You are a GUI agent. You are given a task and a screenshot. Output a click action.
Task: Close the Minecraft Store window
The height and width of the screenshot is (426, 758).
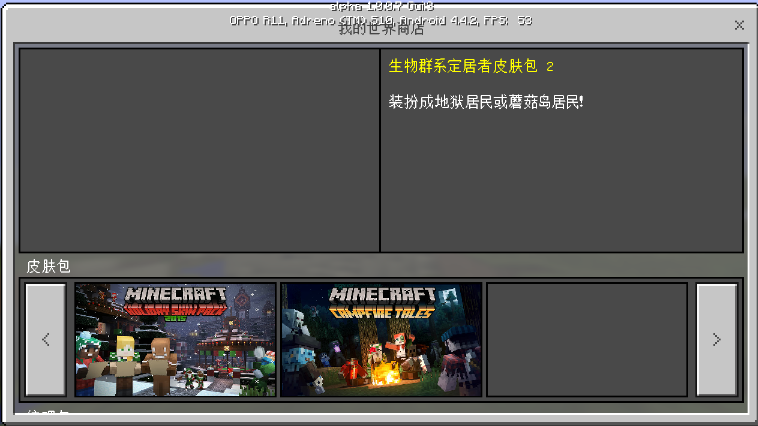(739, 25)
